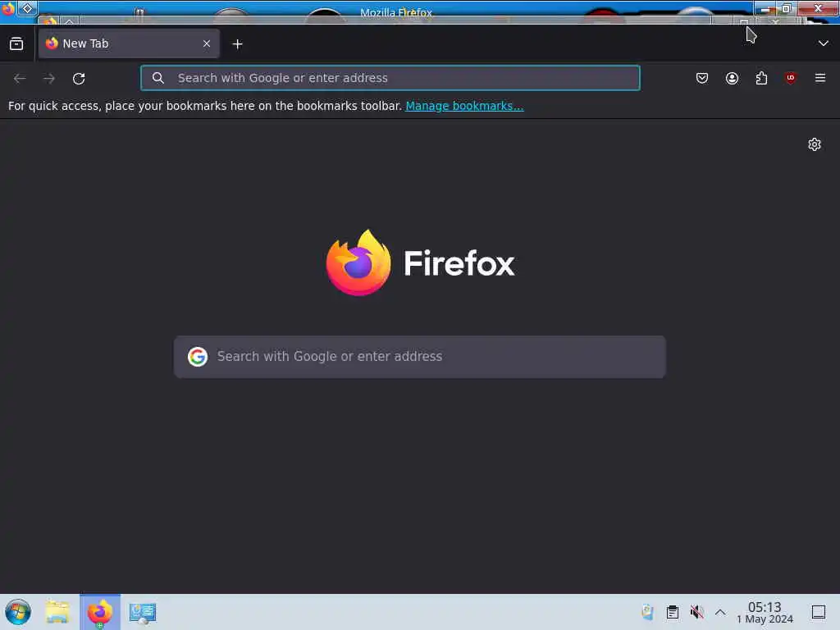Open the Extensions puzzle icon
Screen dimensions: 840x630
761,78
